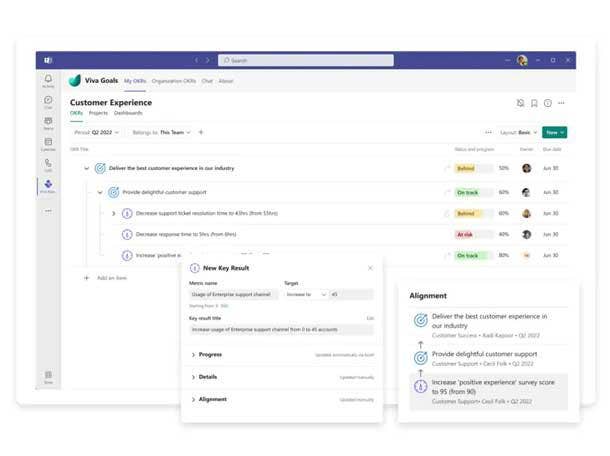Switch to the Dashboards tab

pos(128,113)
